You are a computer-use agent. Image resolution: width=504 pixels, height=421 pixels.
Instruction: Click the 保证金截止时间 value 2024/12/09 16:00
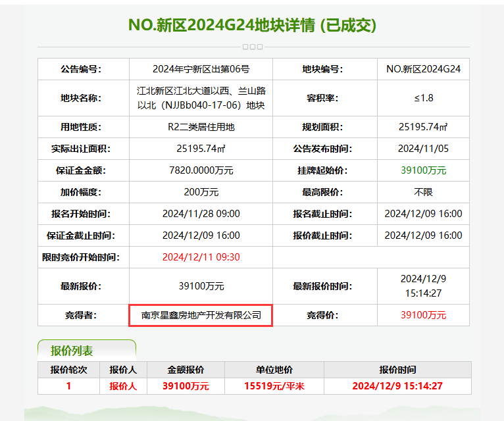[x=201, y=235]
